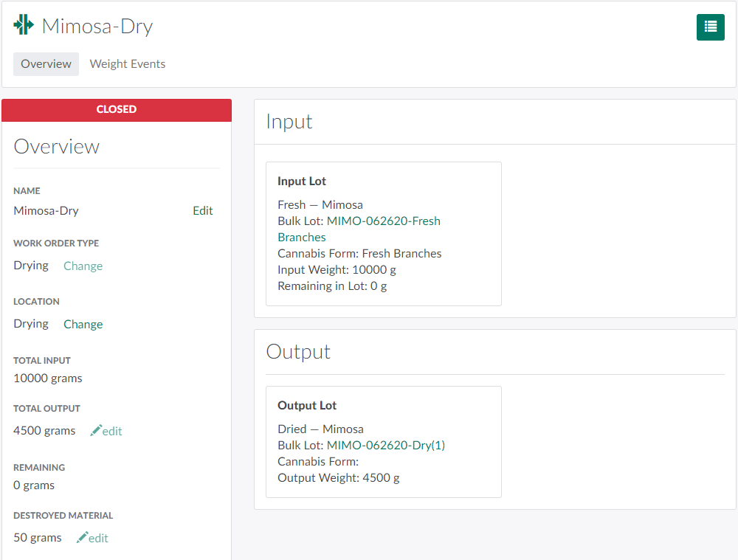This screenshot has width=738, height=560.
Task: Change the Location from Drying
Action: (x=83, y=325)
